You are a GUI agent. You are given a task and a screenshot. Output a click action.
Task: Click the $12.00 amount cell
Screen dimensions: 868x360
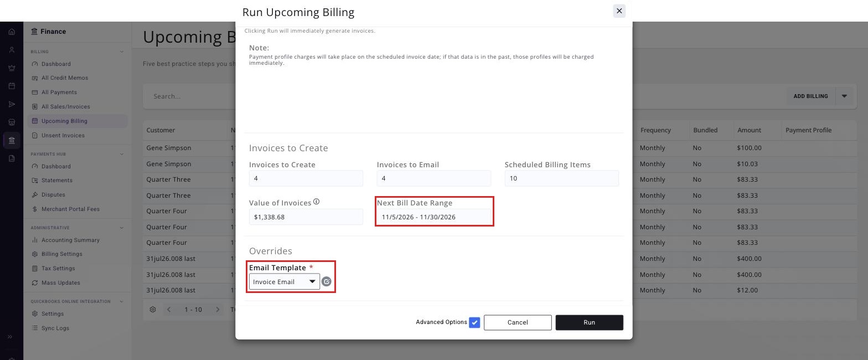(748, 290)
